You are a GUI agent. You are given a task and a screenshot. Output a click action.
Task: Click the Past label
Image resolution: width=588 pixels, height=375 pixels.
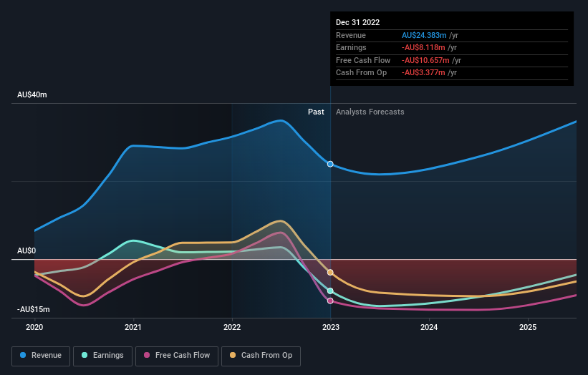click(x=316, y=112)
